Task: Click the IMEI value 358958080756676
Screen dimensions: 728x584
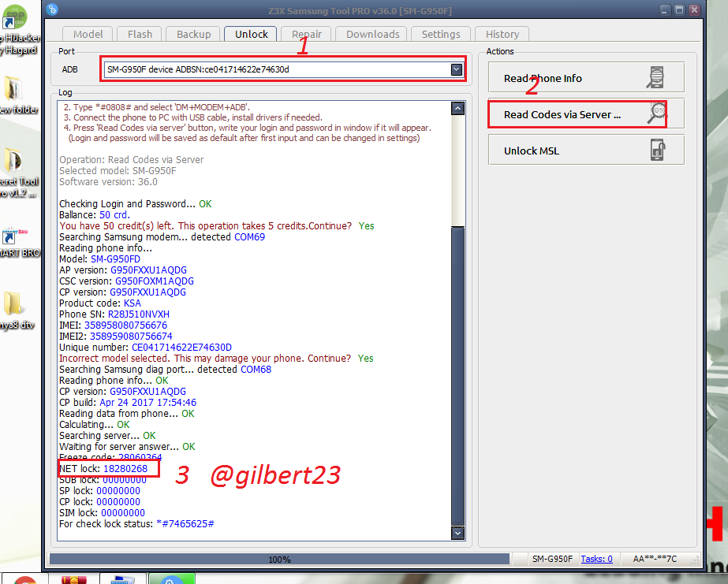Action: click(x=125, y=325)
